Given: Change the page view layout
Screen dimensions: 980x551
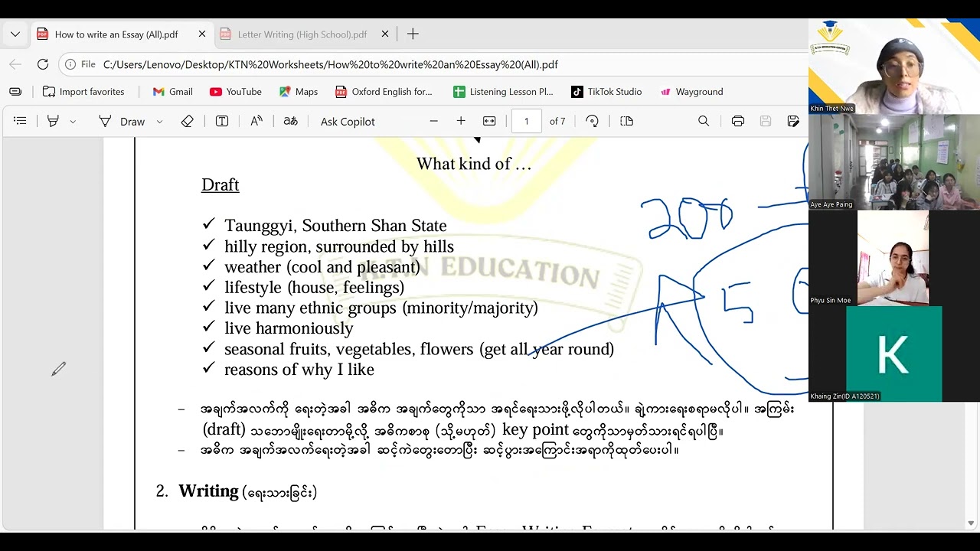Looking at the screenshot, I should pyautogui.click(x=626, y=121).
